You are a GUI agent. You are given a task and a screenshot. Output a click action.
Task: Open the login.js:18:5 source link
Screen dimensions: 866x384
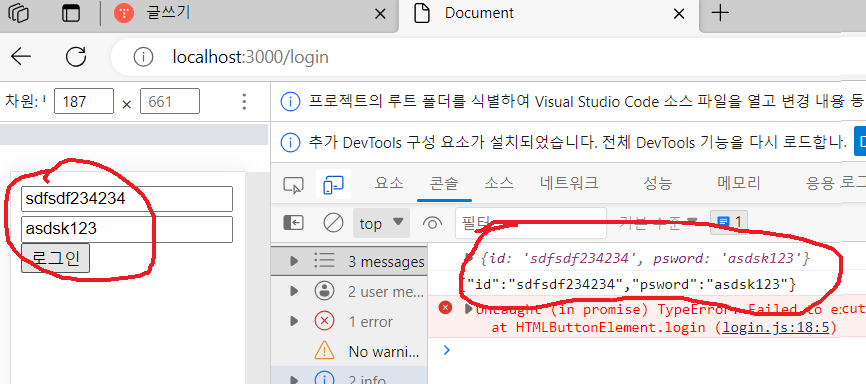(776, 328)
